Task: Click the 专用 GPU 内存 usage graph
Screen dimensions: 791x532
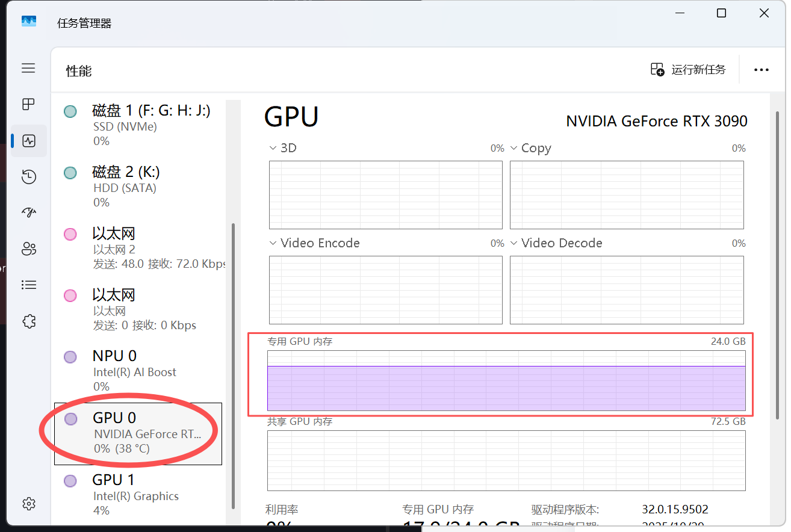Action: coord(506,381)
